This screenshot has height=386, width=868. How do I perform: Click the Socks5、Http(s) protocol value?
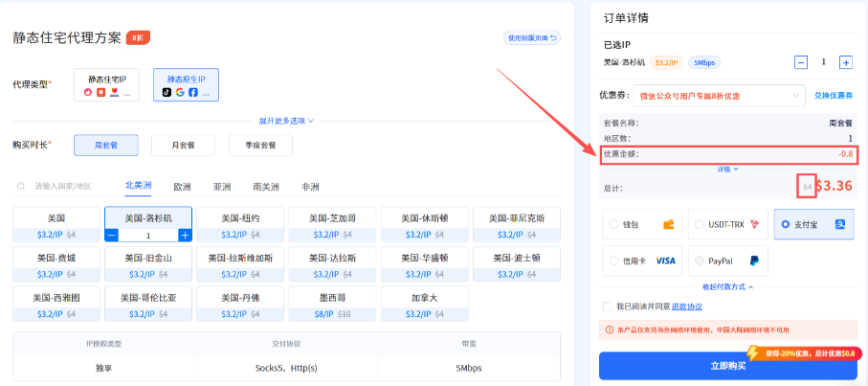click(x=286, y=368)
